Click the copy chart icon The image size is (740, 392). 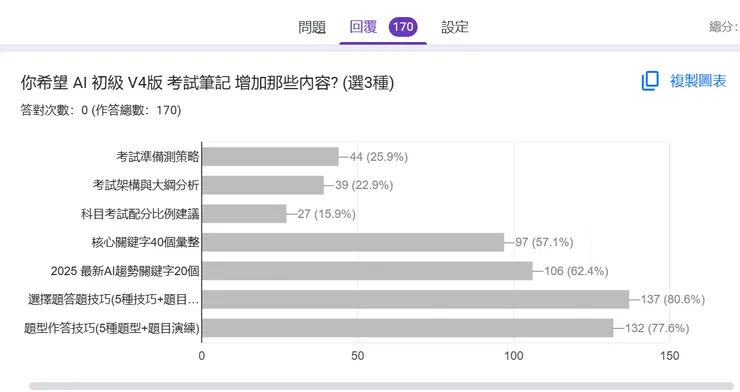click(650, 81)
